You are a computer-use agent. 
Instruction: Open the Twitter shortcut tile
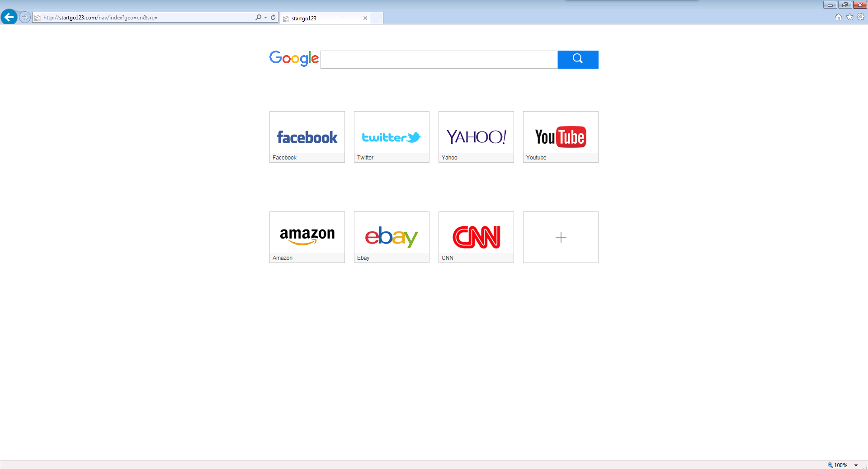pyautogui.click(x=392, y=137)
